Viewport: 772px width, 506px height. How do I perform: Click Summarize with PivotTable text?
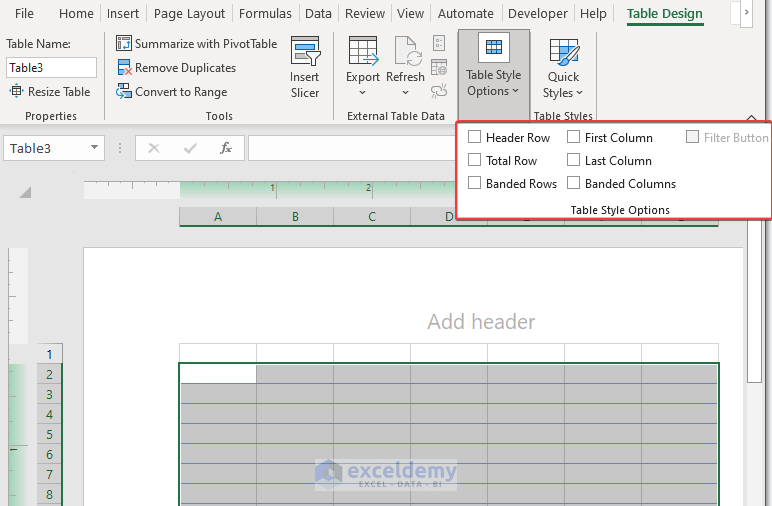[206, 44]
